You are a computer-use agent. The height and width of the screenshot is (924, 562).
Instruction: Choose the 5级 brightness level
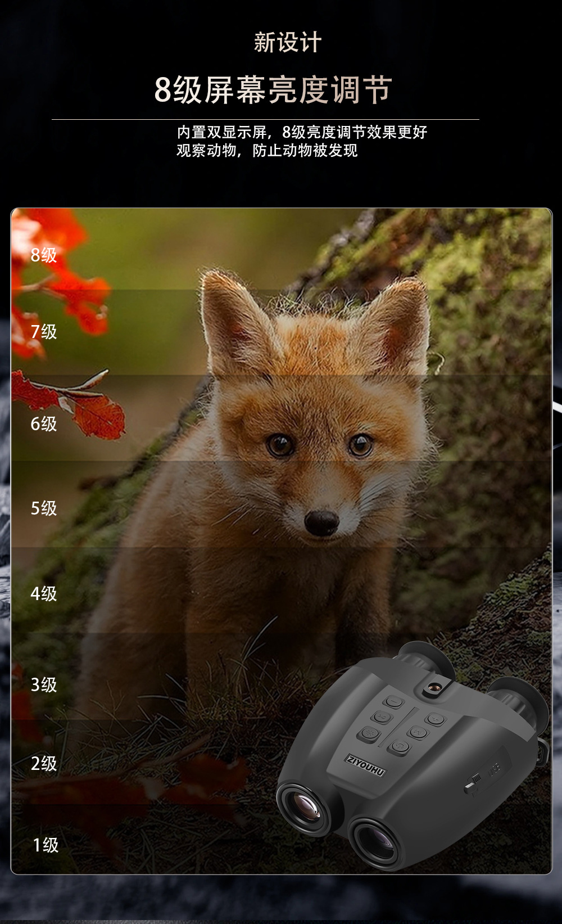tap(44, 508)
